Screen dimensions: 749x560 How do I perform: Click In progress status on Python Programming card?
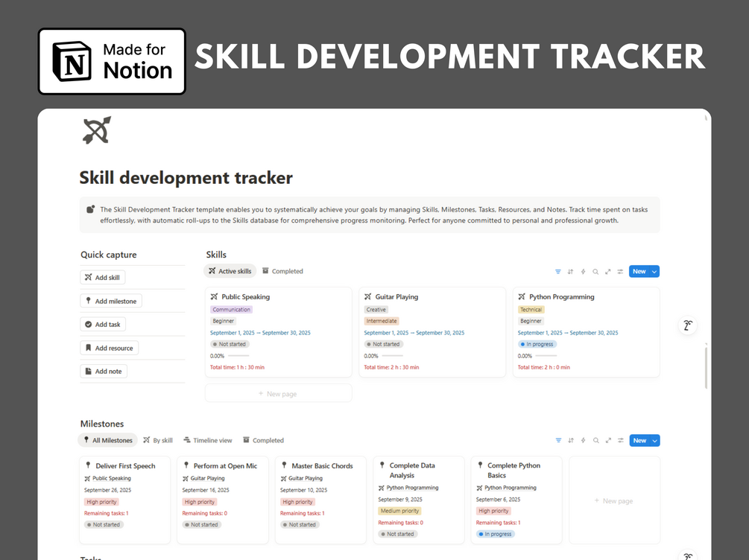537,344
